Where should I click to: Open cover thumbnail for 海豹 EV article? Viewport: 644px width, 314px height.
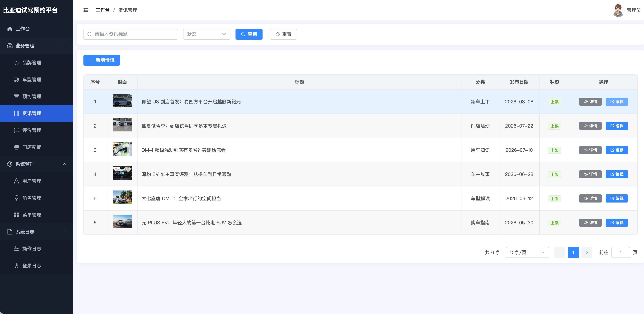(x=122, y=173)
